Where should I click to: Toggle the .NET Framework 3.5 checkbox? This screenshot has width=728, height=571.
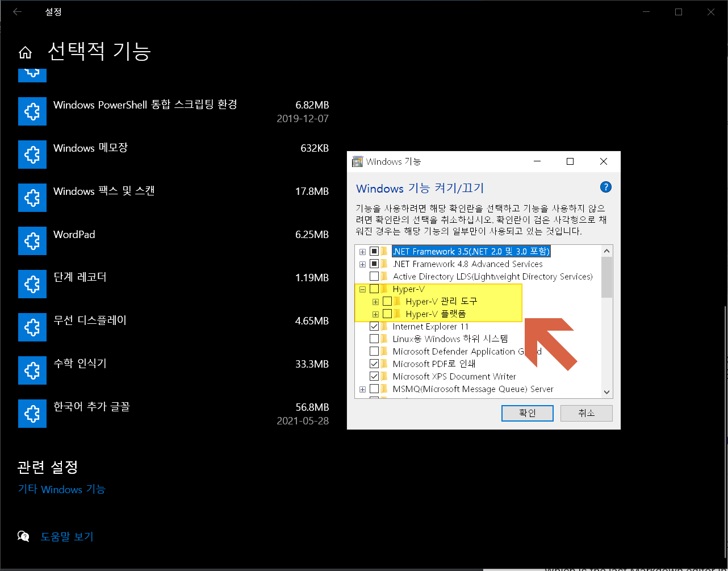(x=374, y=251)
